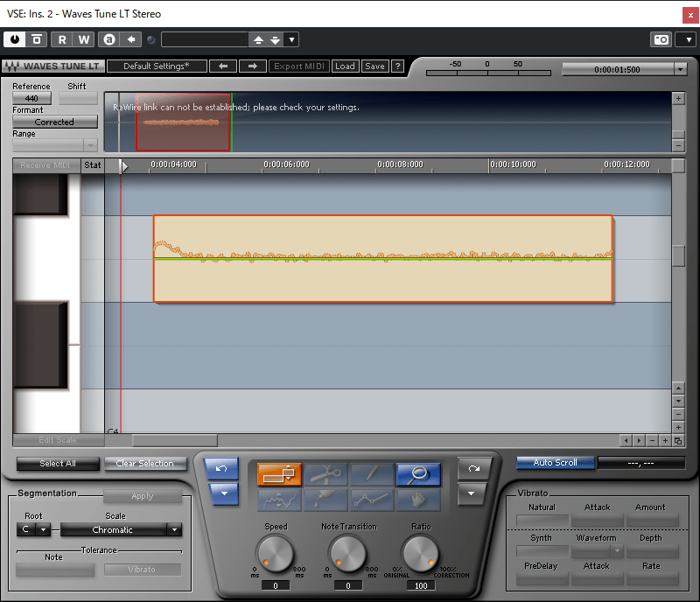Toggle the Natural vibrato field
The width and height of the screenshot is (700, 602).
[542, 521]
